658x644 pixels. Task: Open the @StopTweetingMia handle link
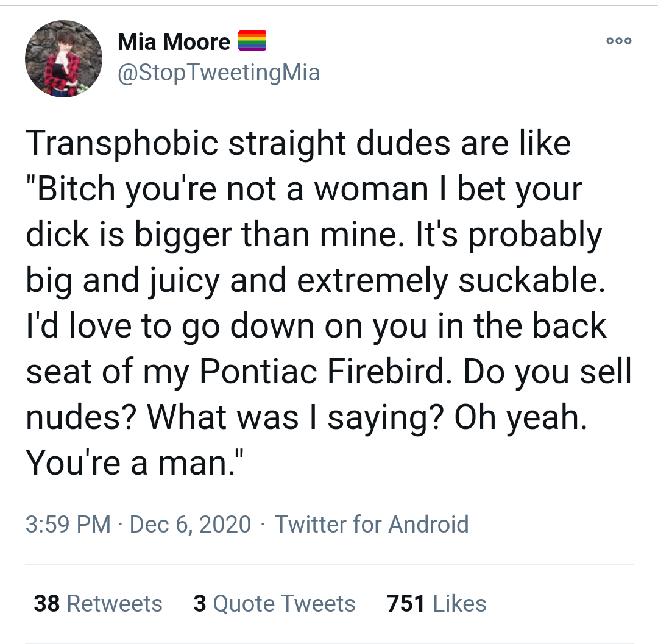click(x=218, y=73)
